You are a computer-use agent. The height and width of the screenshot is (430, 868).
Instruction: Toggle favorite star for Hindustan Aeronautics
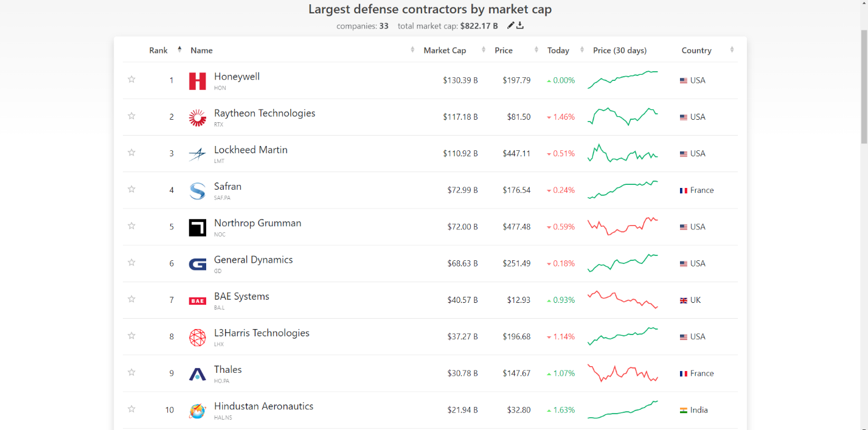click(131, 409)
